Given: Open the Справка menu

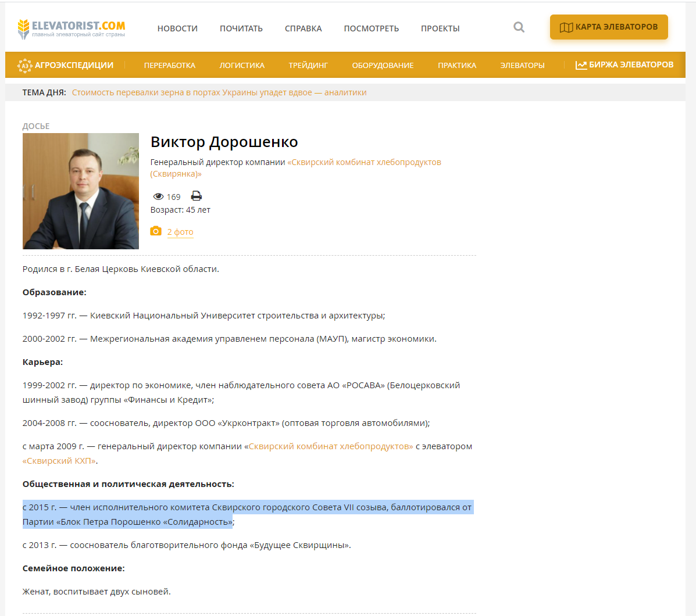Looking at the screenshot, I should point(303,28).
